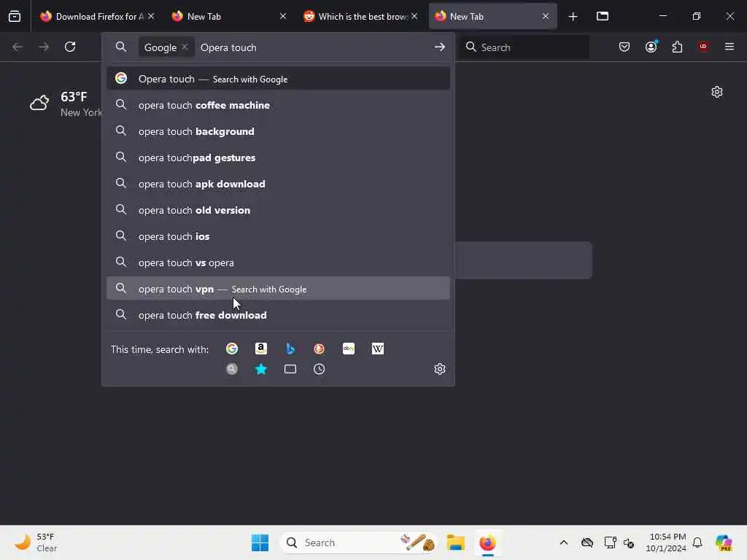747x560 pixels.
Task: Search this time with Wikipedia icon
Action: tap(378, 349)
